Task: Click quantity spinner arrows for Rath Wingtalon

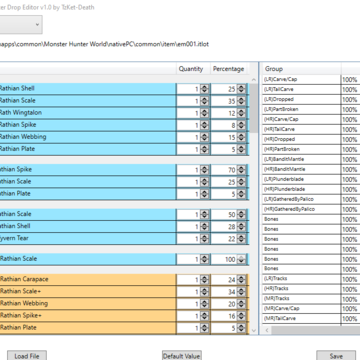Action: [x=204, y=113]
